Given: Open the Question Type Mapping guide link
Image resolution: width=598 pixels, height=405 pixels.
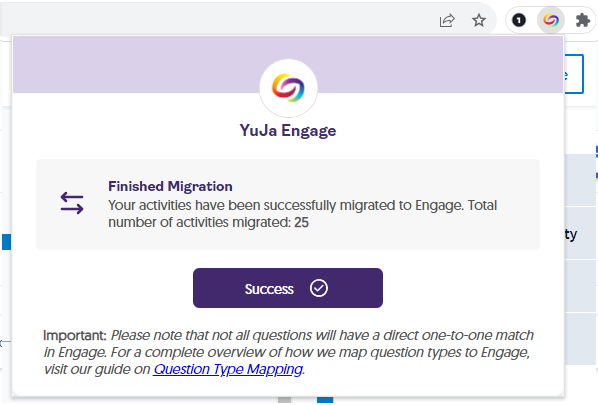Looking at the screenshot, I should click(x=228, y=369).
